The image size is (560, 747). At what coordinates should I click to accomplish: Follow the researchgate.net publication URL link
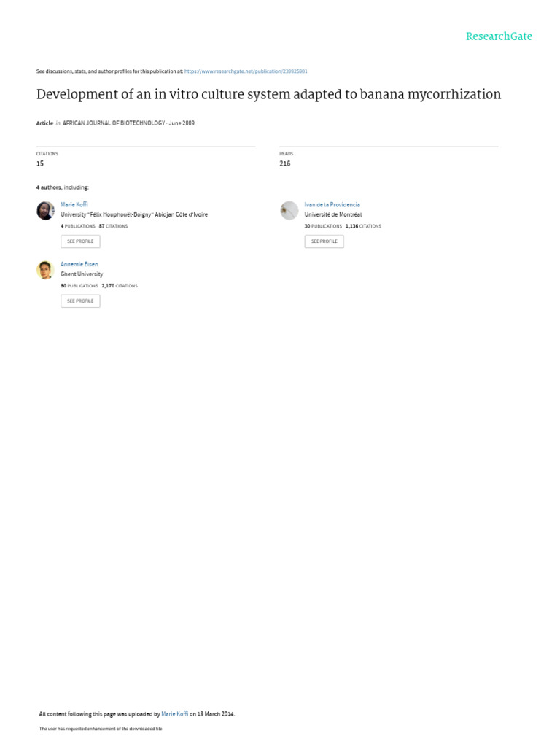(246, 71)
